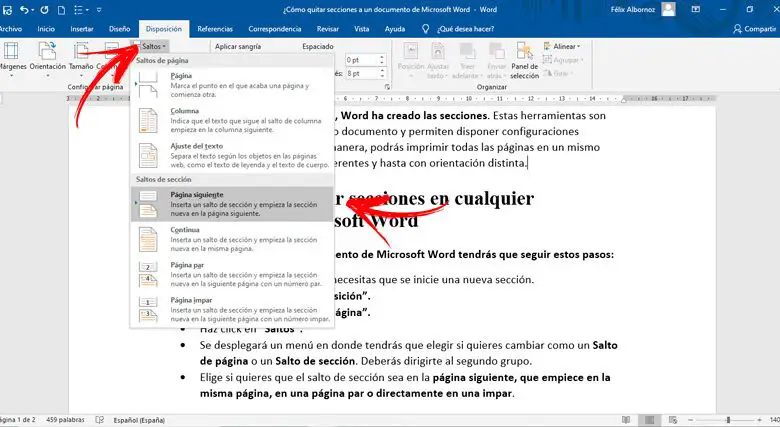Select the Disposición tab
Screen dimensions: 780x427
(164, 29)
